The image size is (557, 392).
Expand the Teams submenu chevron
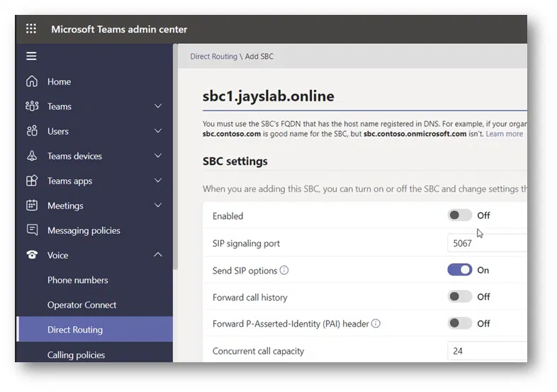pyautogui.click(x=158, y=106)
